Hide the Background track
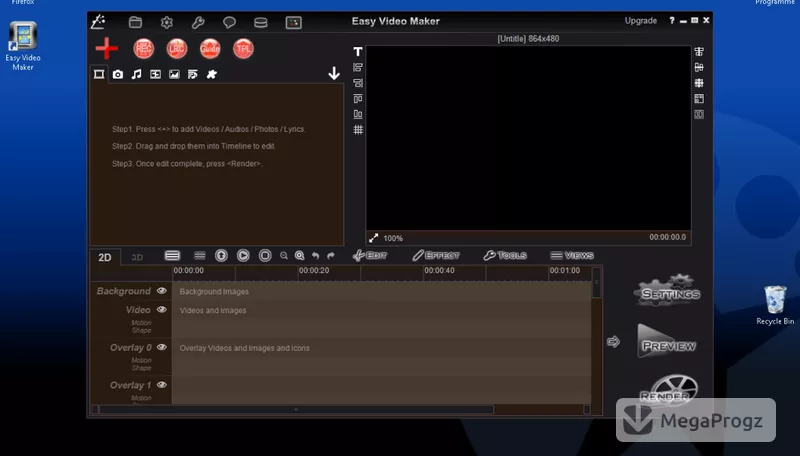The height and width of the screenshot is (456, 800). (162, 291)
